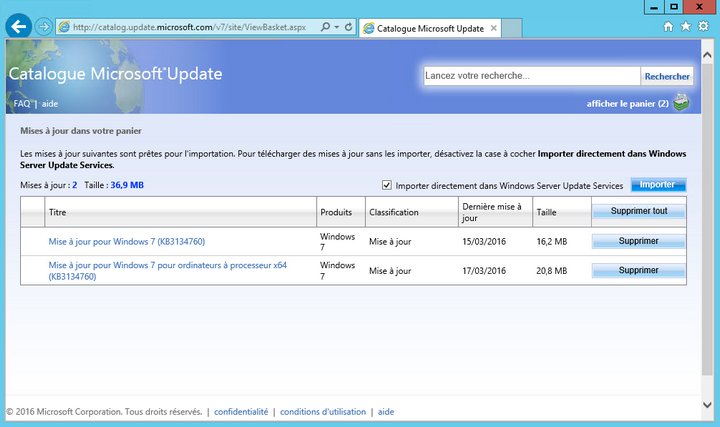Open the conditions d'utilisation footer link
Image resolution: width=720 pixels, height=427 pixels.
[x=323, y=412]
